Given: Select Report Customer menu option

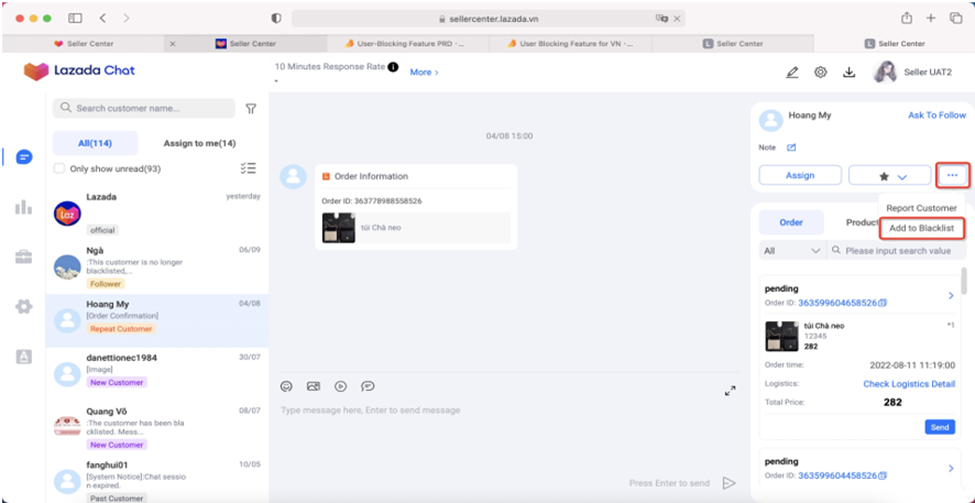Looking at the screenshot, I should [922, 208].
